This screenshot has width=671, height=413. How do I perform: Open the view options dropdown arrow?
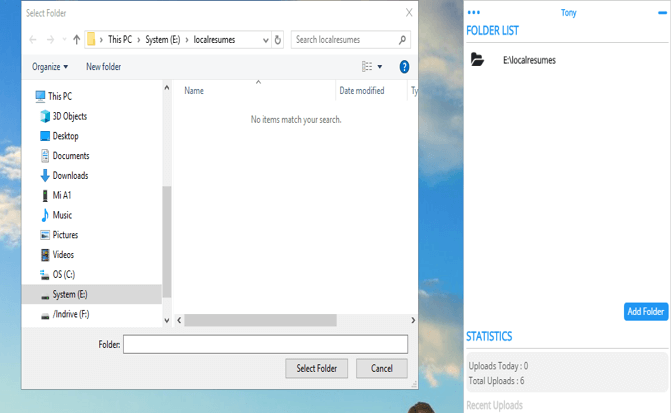[x=380, y=67]
